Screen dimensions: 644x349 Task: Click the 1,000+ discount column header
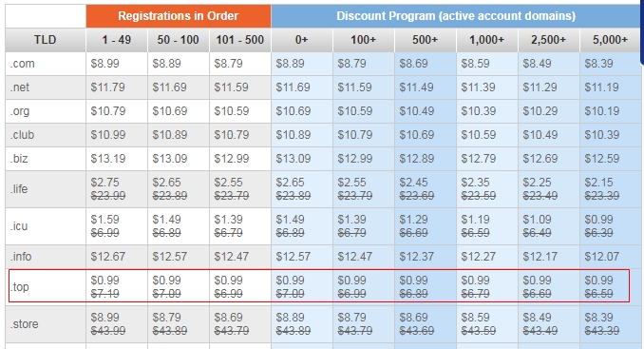487,40
